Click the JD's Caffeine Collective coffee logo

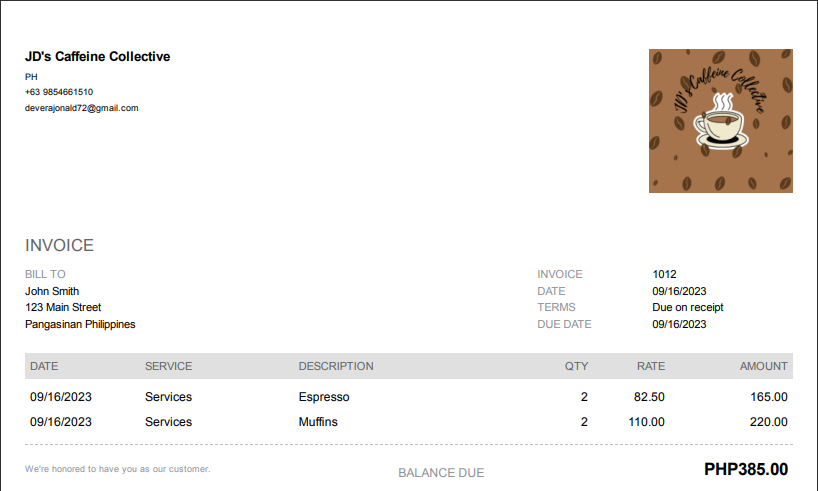click(720, 121)
